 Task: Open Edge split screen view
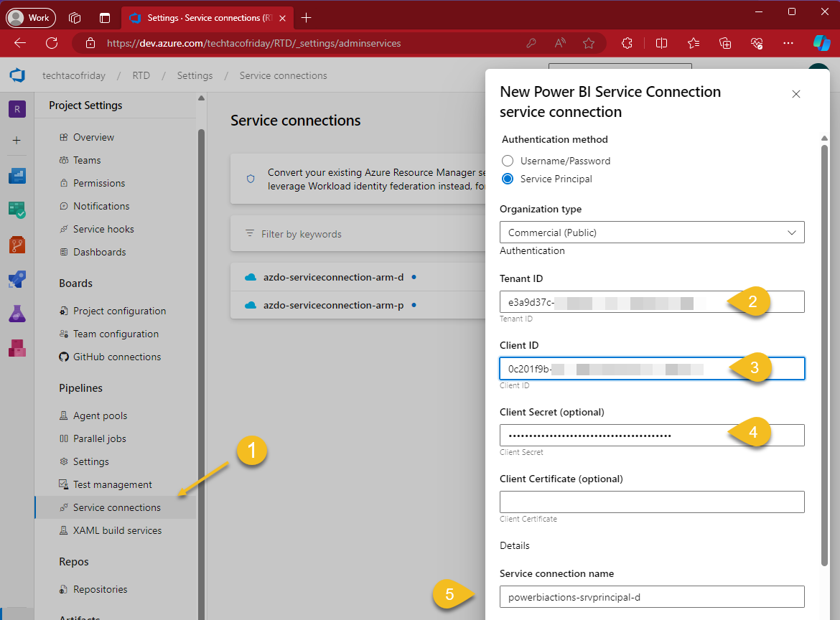point(661,43)
